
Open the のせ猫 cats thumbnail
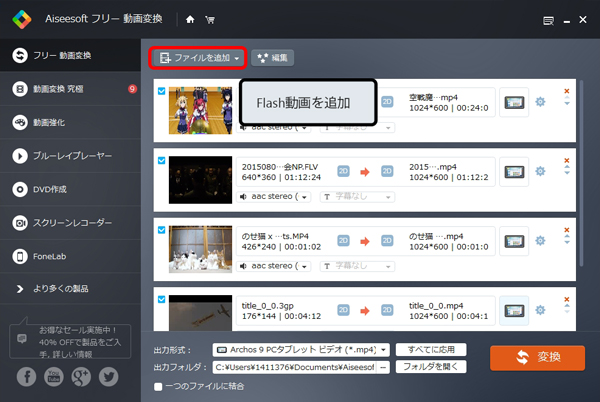(201, 249)
